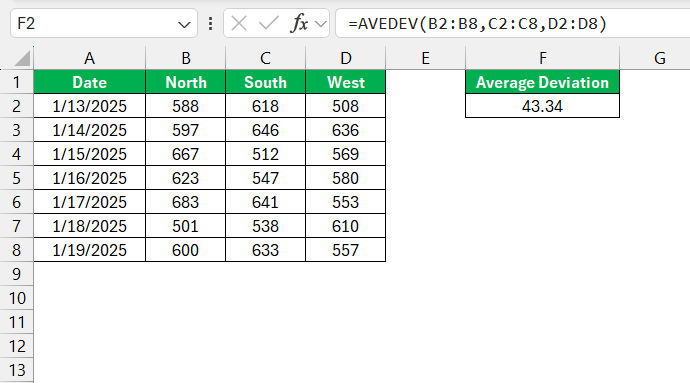Viewport: 690px width, 383px height.
Task: Select row 6 header
Action: (17, 202)
